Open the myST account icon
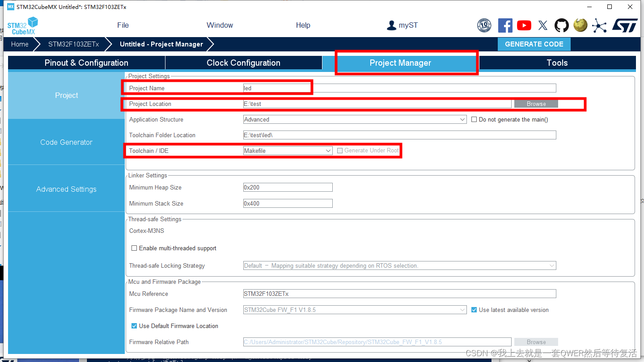Viewport: 644px width, 362px height. click(x=391, y=25)
